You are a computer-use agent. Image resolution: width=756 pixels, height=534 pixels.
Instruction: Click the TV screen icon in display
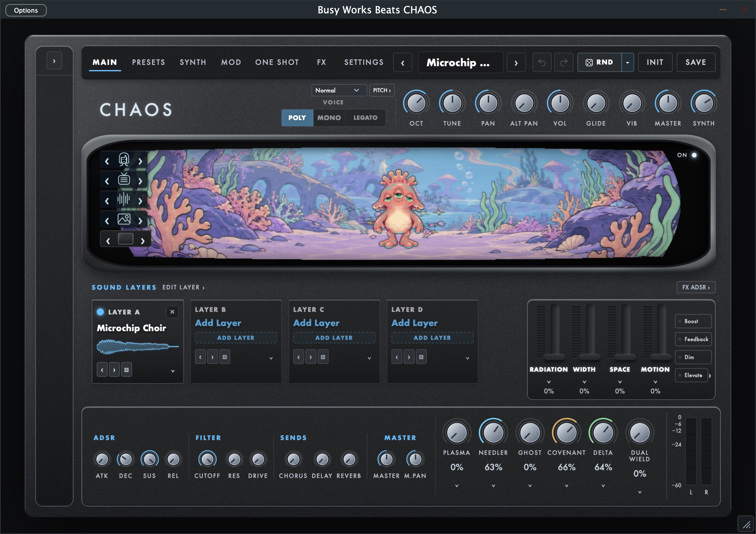[124, 179]
